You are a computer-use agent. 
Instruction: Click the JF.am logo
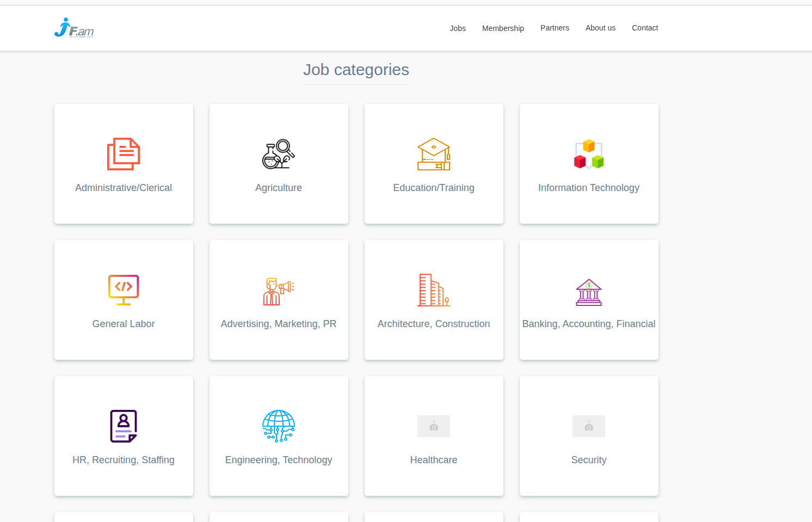(x=74, y=28)
